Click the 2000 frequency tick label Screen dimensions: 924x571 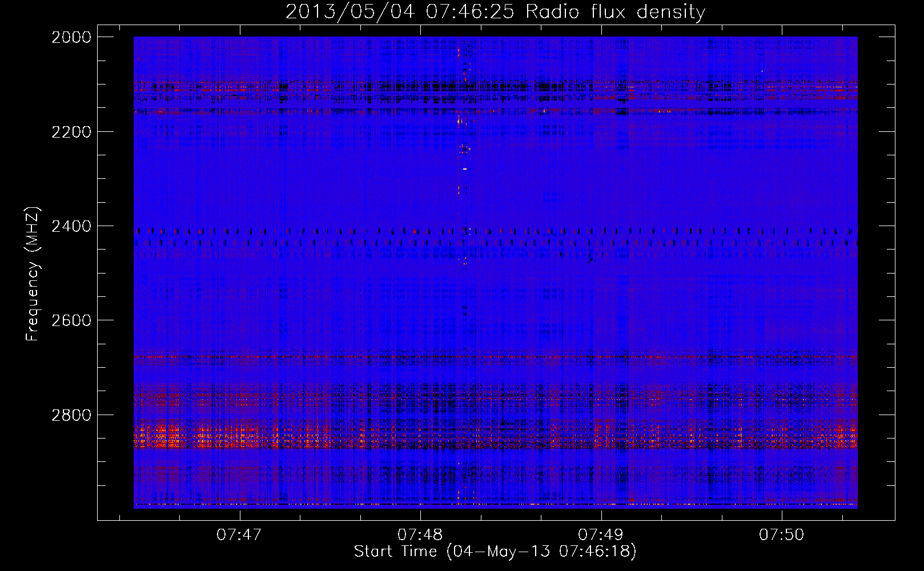tap(71, 37)
